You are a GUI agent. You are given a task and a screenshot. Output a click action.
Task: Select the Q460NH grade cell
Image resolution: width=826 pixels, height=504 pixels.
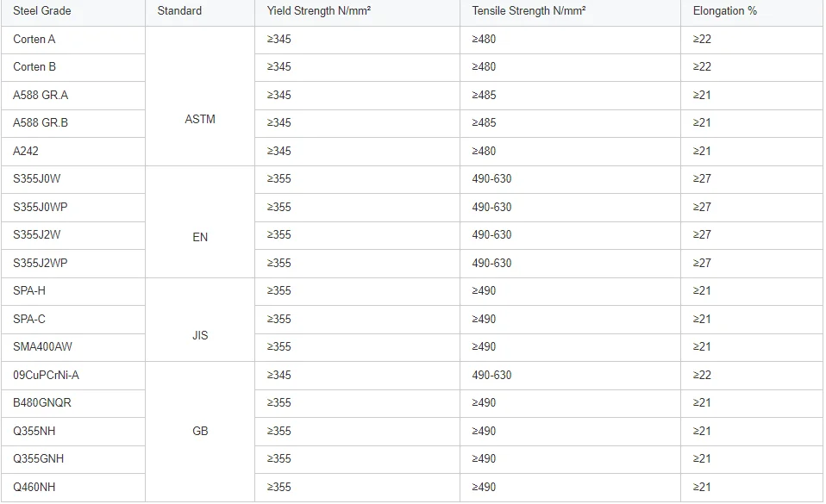coord(34,488)
